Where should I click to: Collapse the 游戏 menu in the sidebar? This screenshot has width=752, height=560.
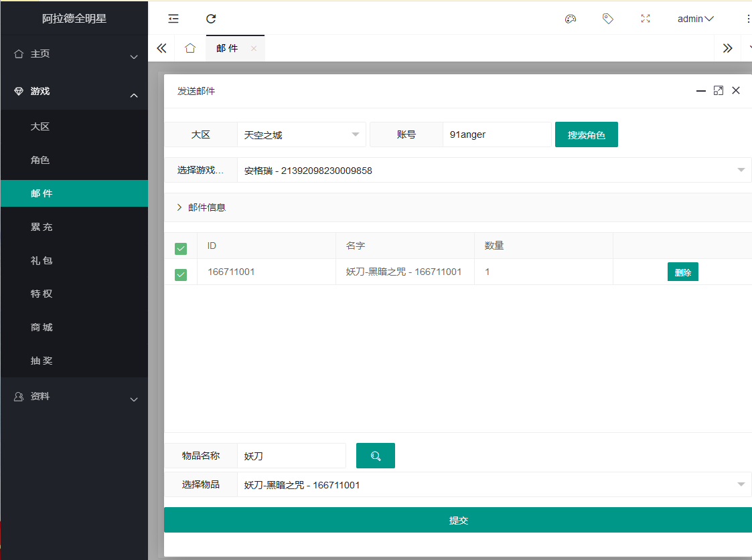[x=74, y=91]
